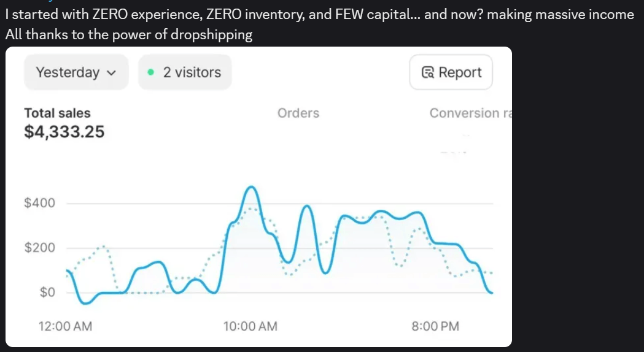
Task: Select the Total sales metric
Action: point(57,113)
